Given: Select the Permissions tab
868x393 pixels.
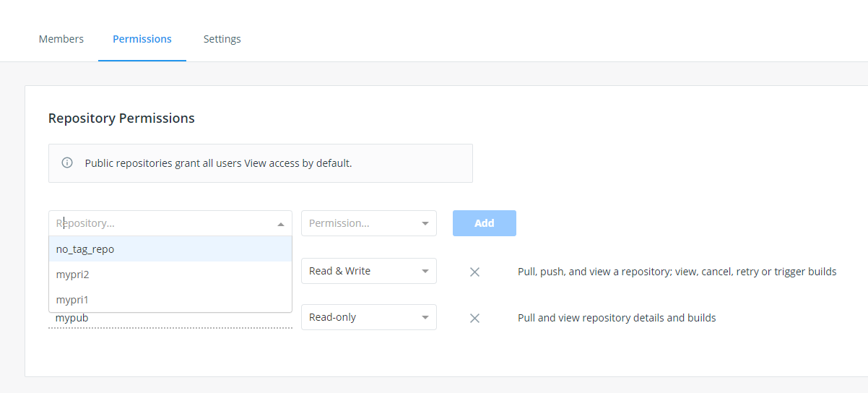Looking at the screenshot, I should (142, 39).
